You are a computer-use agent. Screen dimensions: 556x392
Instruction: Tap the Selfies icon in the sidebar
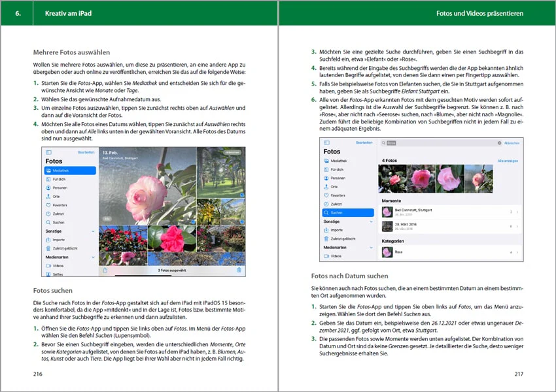pos(48,274)
